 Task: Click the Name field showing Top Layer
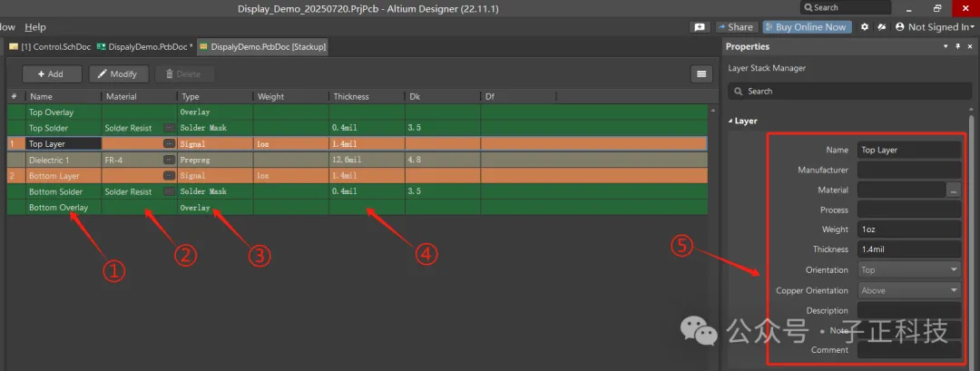[908, 150]
